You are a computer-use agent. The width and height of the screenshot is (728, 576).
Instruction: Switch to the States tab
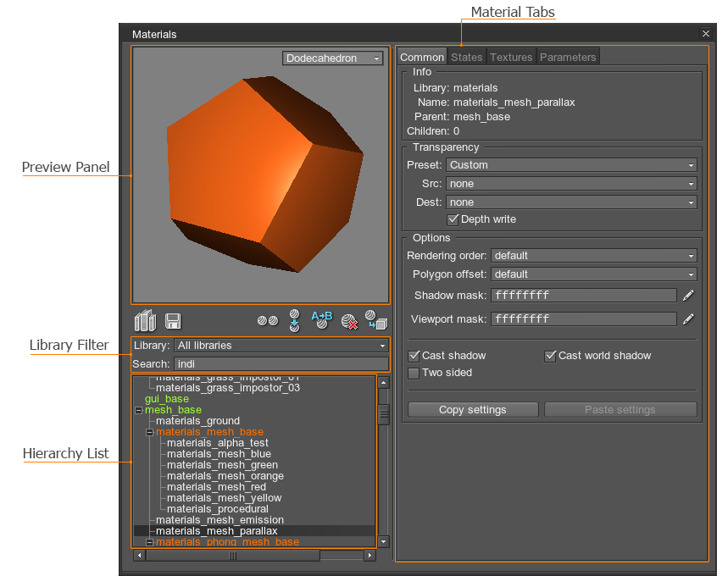tap(467, 57)
